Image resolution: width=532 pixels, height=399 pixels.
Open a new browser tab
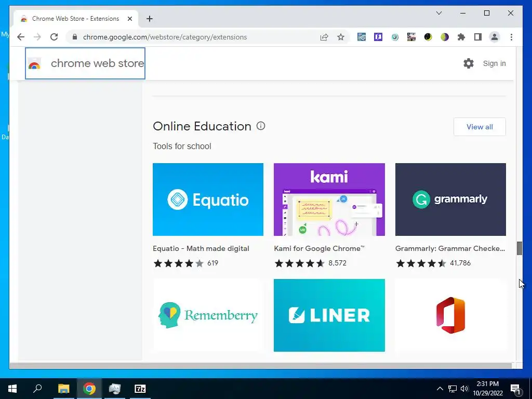[149, 19]
